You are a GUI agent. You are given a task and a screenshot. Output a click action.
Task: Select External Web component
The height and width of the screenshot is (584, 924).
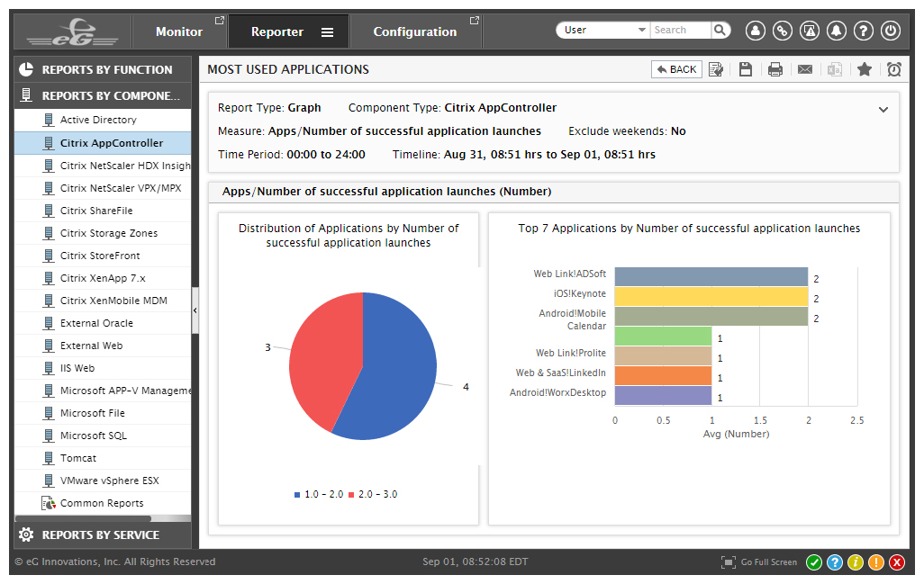pos(103,346)
